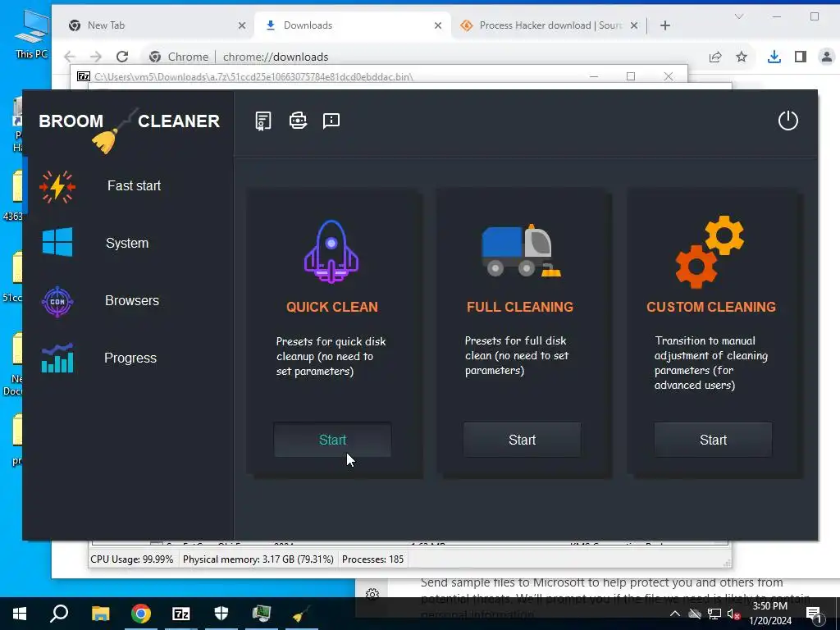
Task: Click the Fast start lightning icon
Action: click(57, 186)
